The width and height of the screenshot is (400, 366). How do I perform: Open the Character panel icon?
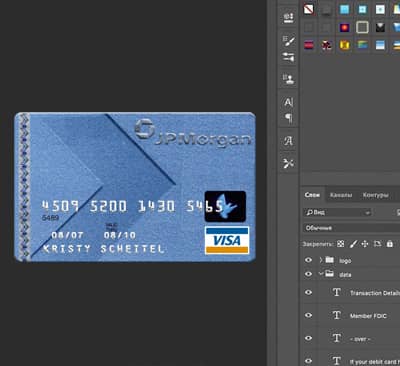pos(288,102)
